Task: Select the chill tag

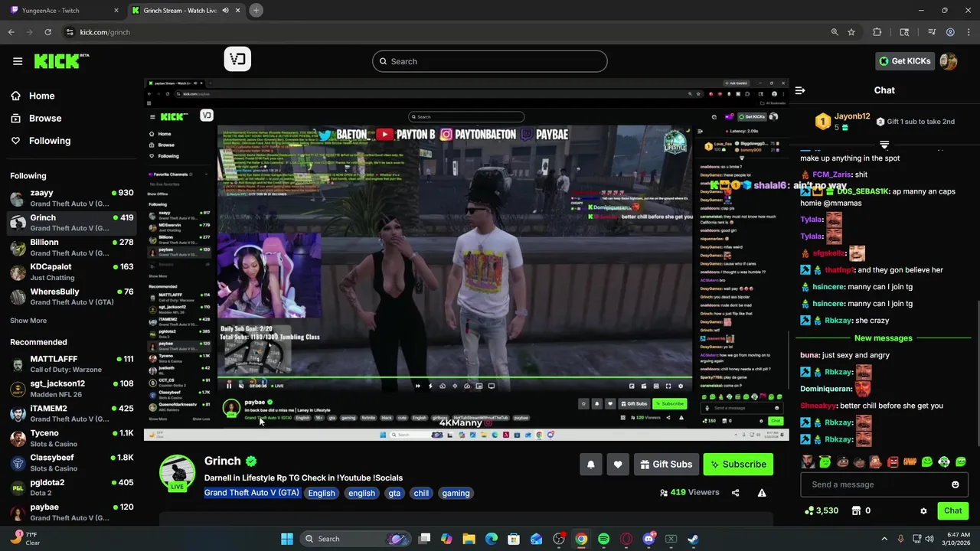Action: tap(421, 493)
